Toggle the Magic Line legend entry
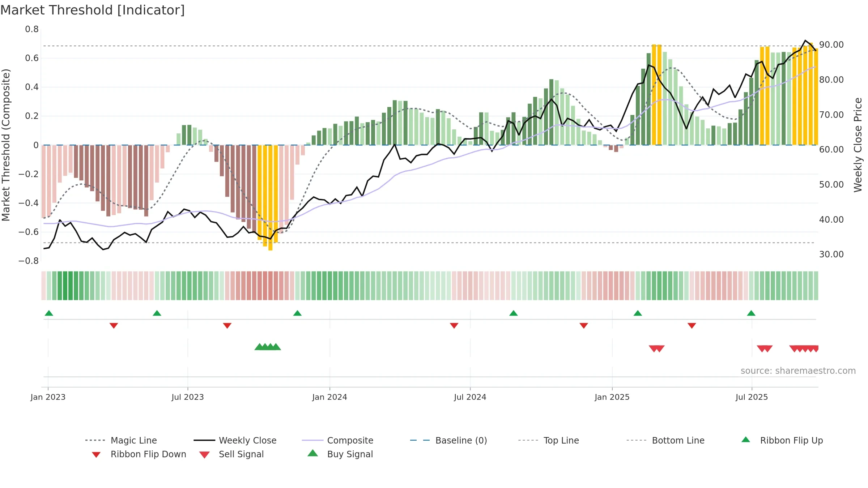The width and height of the screenshot is (868, 488). point(121,440)
